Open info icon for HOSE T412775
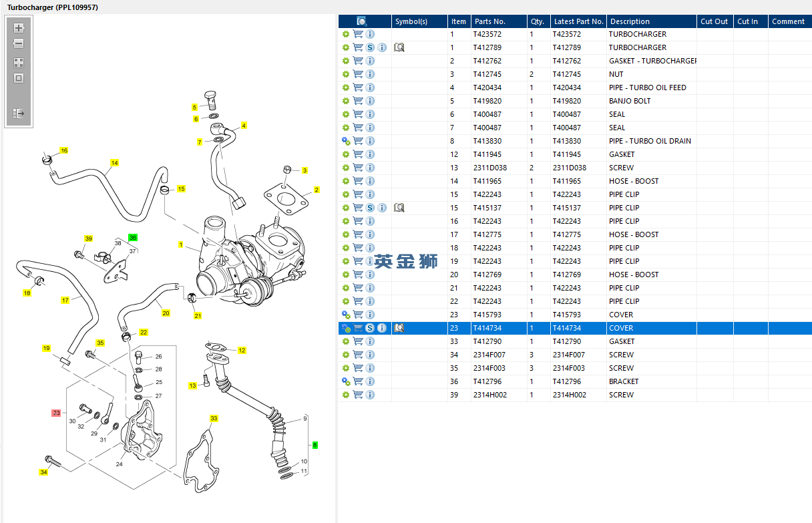This screenshot has width=812, height=523. click(x=370, y=234)
